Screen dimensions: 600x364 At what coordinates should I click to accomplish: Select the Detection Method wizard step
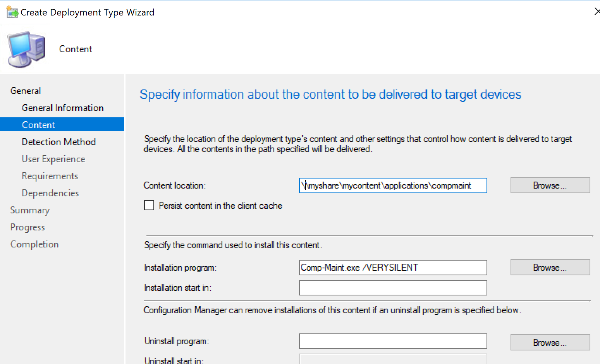click(59, 142)
